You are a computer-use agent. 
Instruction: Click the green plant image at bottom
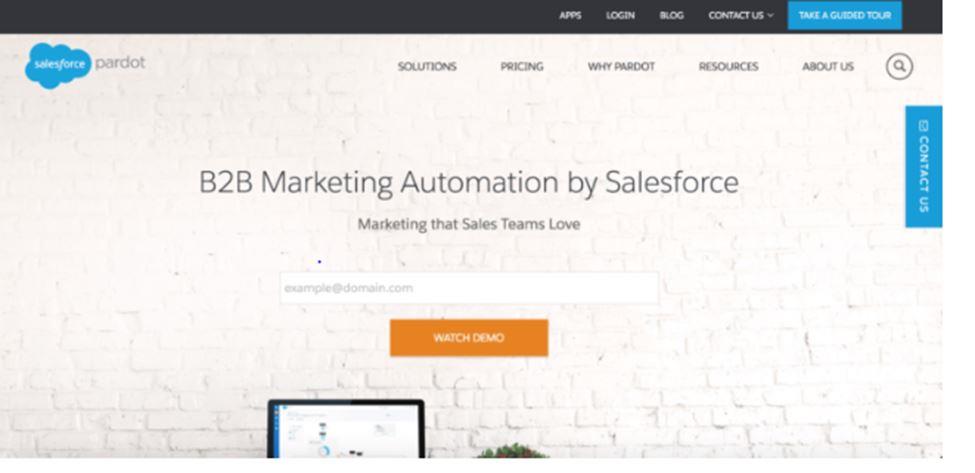tap(512, 451)
